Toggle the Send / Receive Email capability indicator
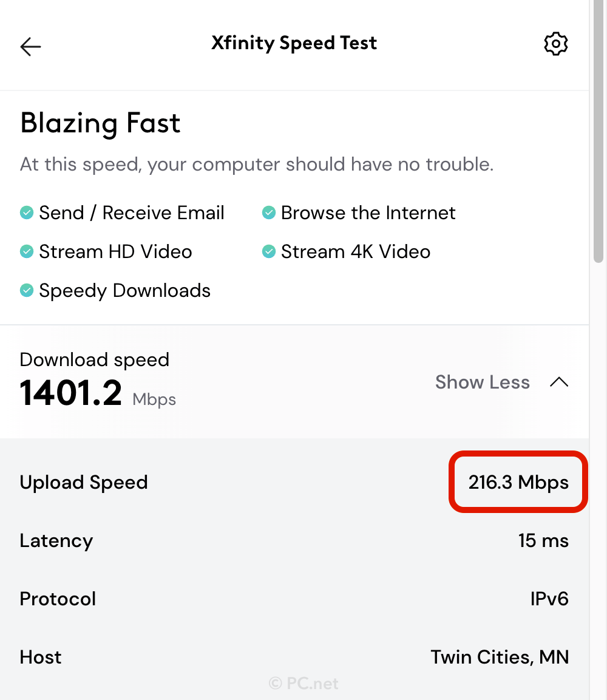 26,212
